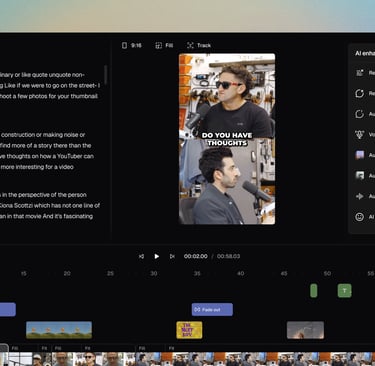Click the voice enhancement icon labeled Vo
375x366 pixels.
[x=359, y=135]
